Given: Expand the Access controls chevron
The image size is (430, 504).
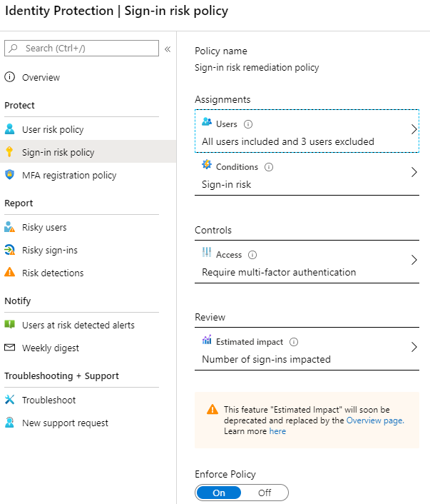Looking at the screenshot, I should coord(414,260).
